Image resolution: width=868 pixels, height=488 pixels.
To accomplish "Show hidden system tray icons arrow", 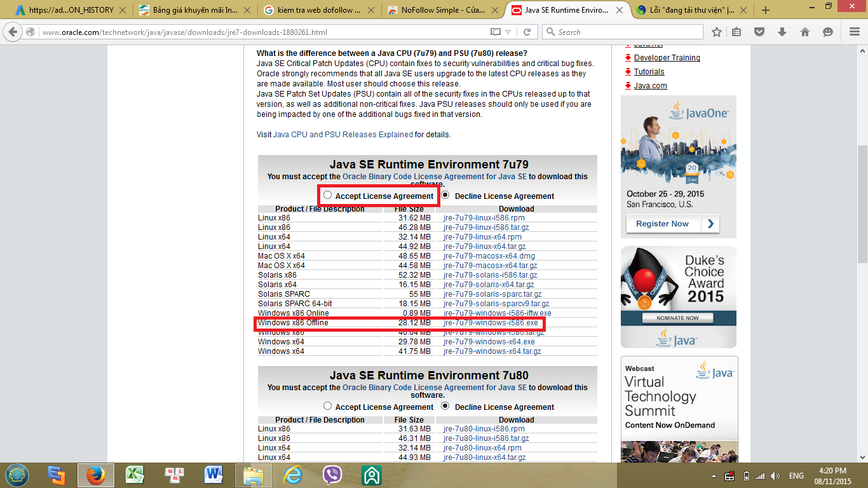I will (714, 475).
